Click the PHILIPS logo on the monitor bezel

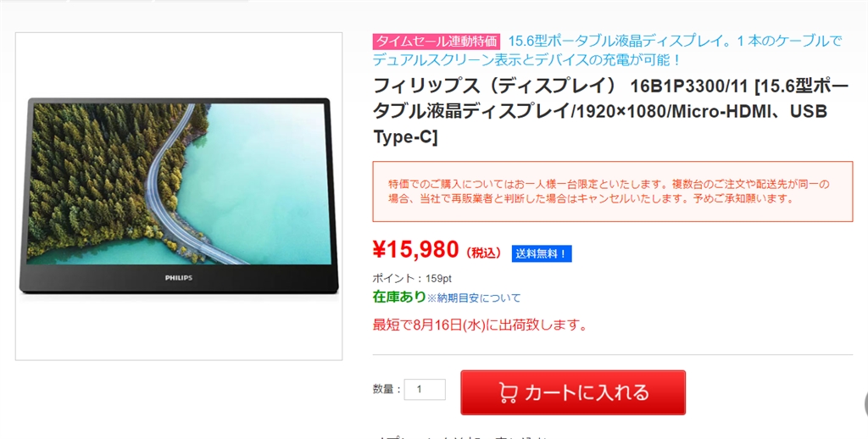click(179, 278)
